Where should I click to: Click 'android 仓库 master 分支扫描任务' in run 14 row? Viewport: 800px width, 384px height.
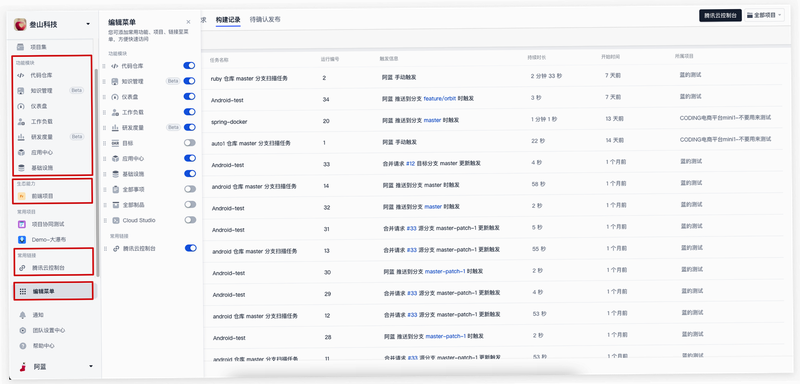pyautogui.click(x=255, y=186)
